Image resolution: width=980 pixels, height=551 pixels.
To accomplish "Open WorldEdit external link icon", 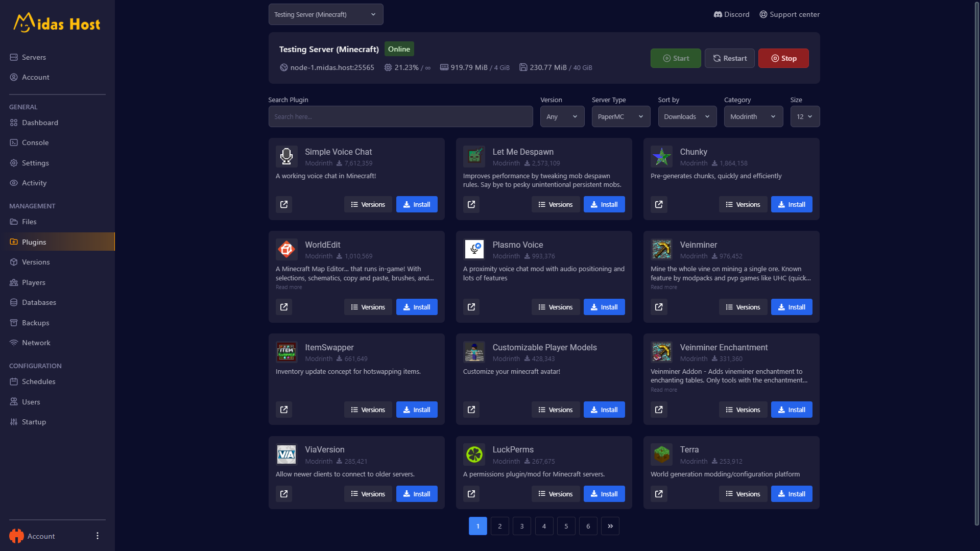I will [284, 307].
